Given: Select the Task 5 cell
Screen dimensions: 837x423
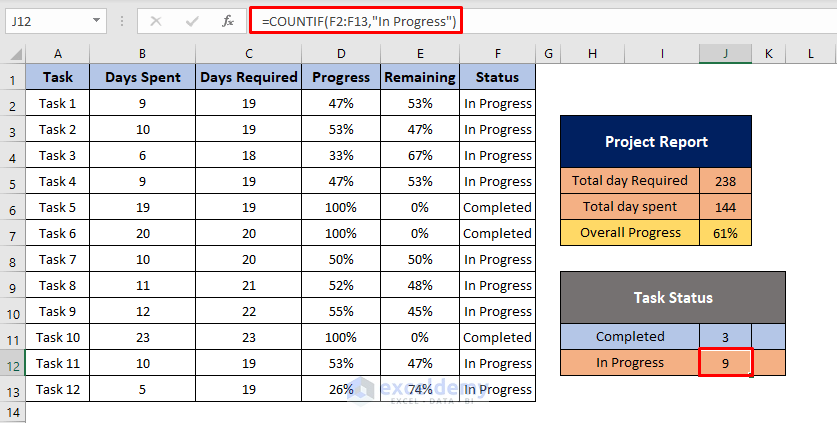Looking at the screenshot, I should pos(58,207).
